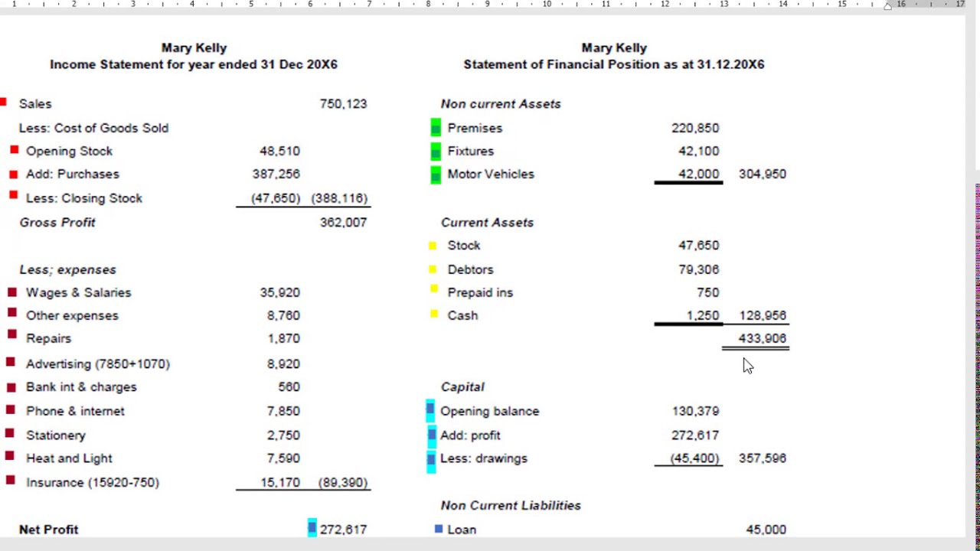The image size is (980, 551).
Task: Click the Loan value 45,000
Action: coord(766,530)
